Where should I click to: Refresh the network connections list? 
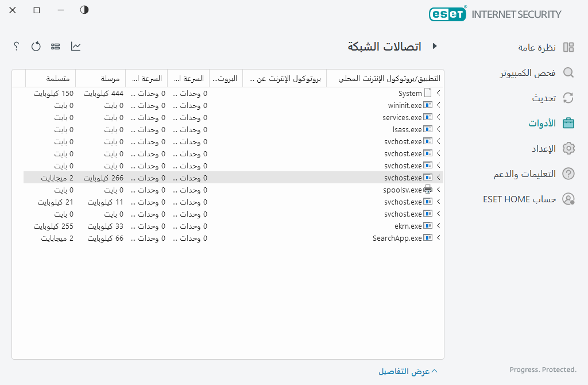[36, 47]
